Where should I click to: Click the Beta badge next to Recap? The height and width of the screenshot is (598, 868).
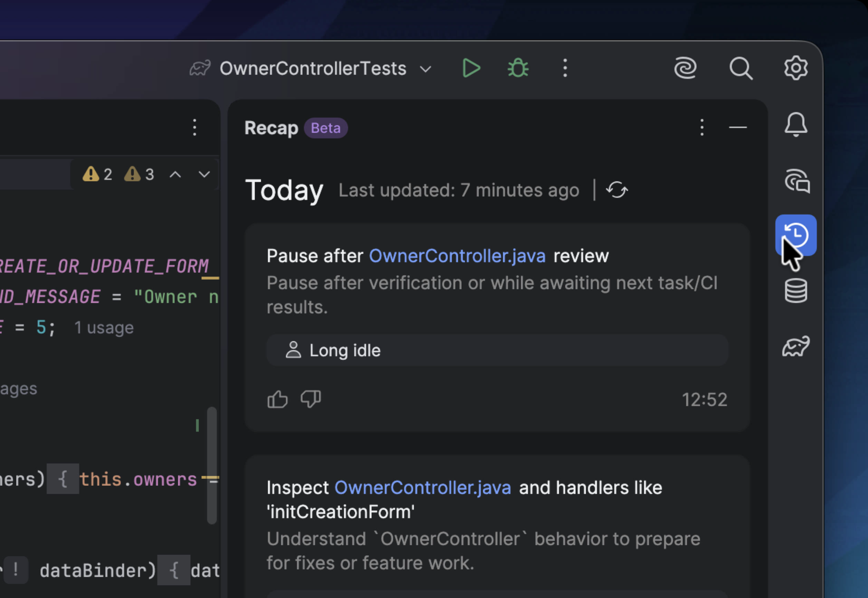coord(326,128)
